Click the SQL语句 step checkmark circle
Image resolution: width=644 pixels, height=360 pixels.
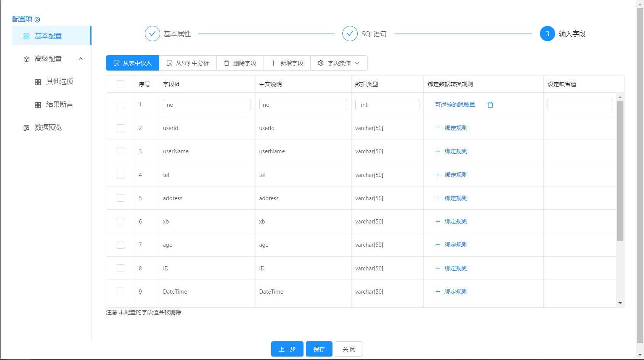click(350, 34)
